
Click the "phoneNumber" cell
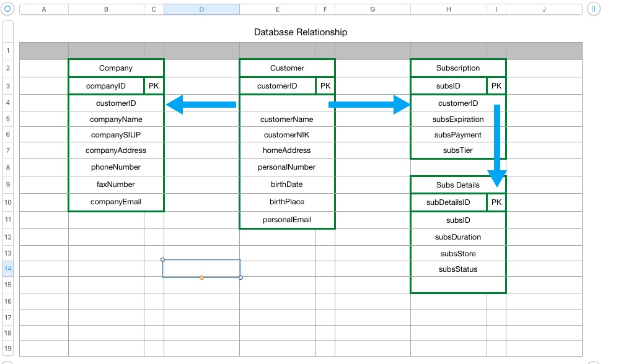pyautogui.click(x=116, y=167)
